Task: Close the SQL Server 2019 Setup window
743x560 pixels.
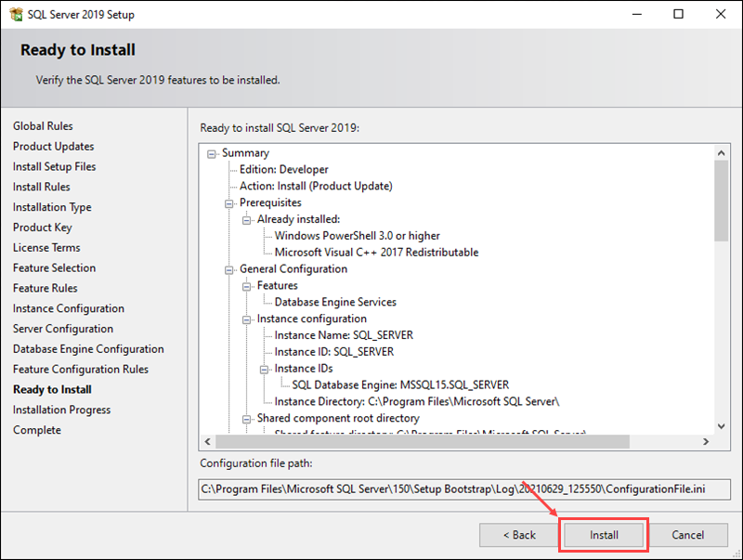Action: click(x=721, y=14)
